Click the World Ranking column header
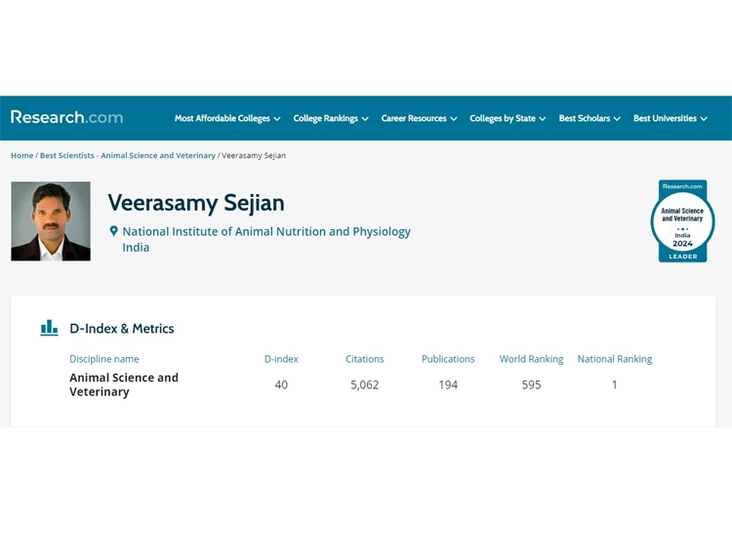Viewport: 732px width, 560px height. (531, 359)
